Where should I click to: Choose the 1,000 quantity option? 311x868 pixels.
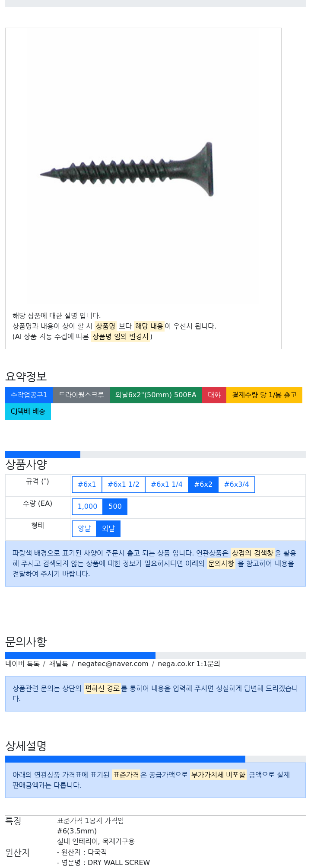(x=87, y=507)
